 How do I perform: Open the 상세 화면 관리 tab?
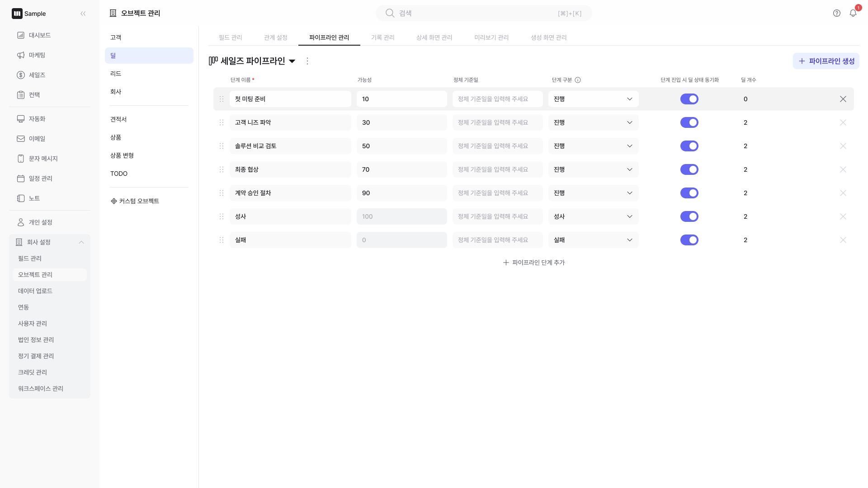point(434,38)
